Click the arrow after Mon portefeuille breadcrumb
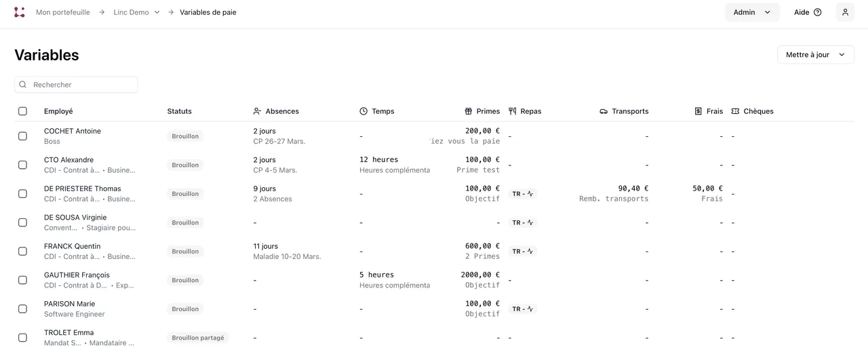 (102, 12)
